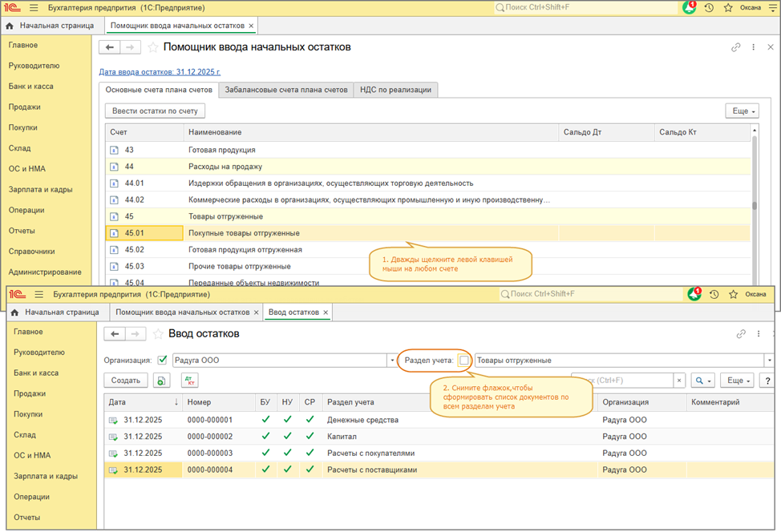This screenshot has height=532, width=781.
Task: Open the НДС по реализации tab
Action: coord(395,90)
